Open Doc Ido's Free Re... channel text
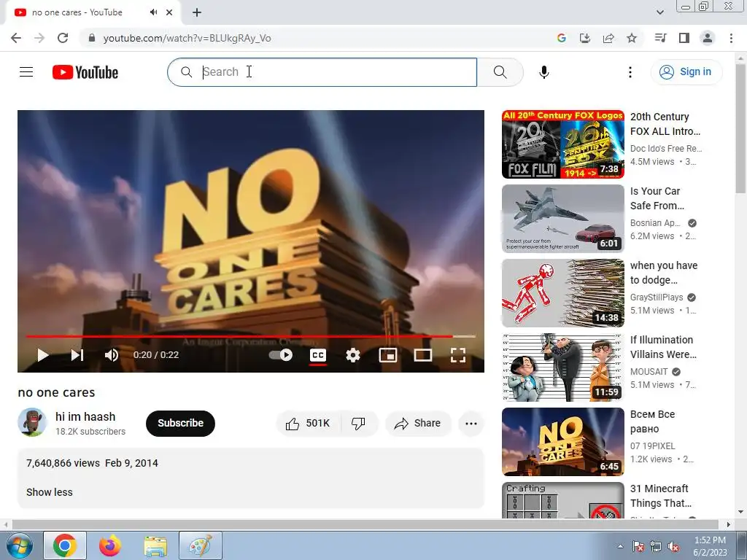 click(x=666, y=149)
